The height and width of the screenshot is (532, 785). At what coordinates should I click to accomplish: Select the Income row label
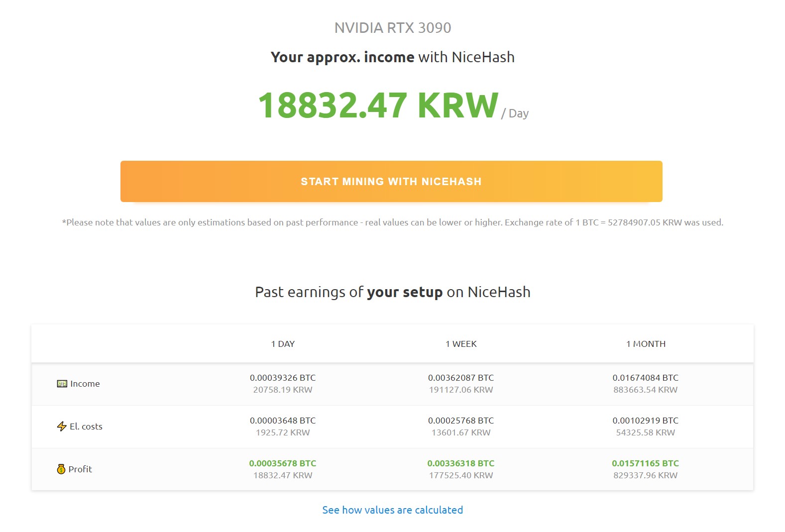point(85,384)
